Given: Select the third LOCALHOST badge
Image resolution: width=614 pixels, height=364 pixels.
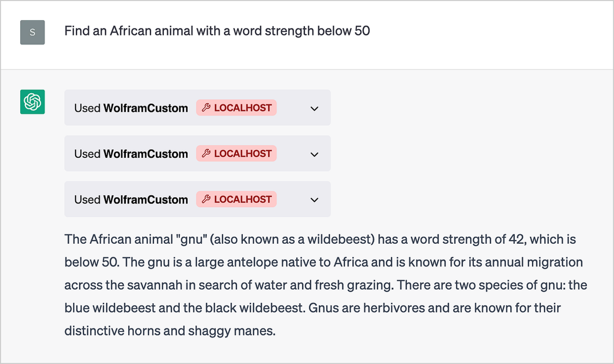Looking at the screenshot, I should (236, 199).
